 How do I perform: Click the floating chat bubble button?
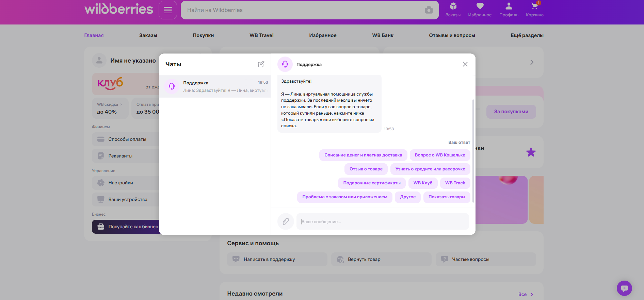tap(624, 288)
